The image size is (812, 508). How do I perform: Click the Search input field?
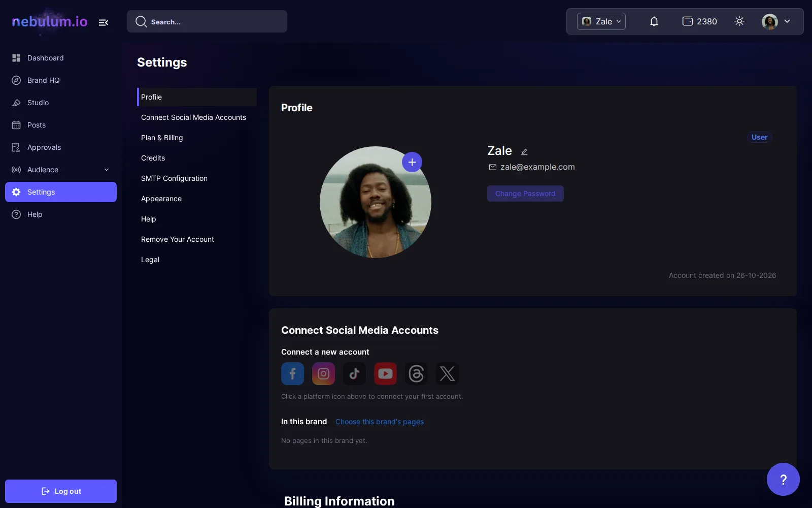(x=207, y=21)
